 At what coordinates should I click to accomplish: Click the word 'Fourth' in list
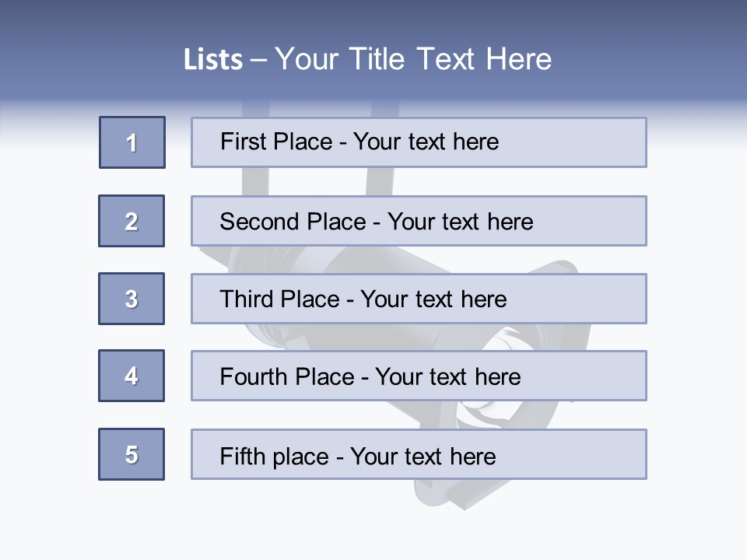tap(254, 376)
